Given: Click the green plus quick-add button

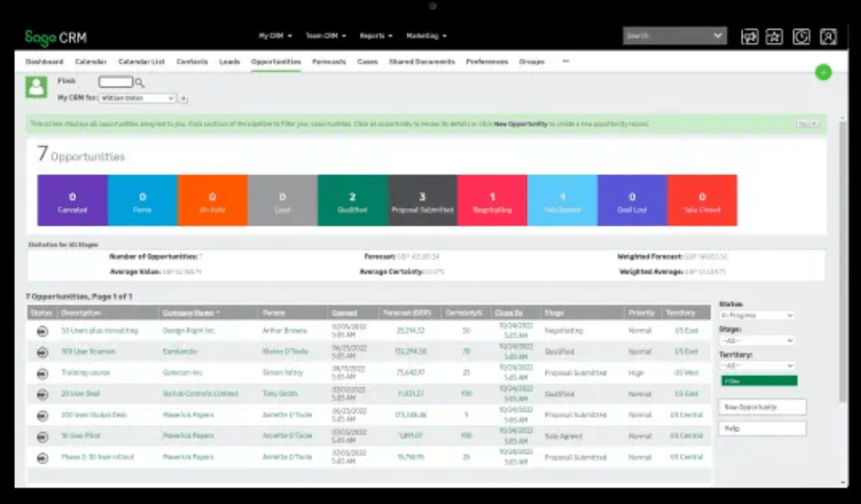Looking at the screenshot, I should tap(823, 73).
